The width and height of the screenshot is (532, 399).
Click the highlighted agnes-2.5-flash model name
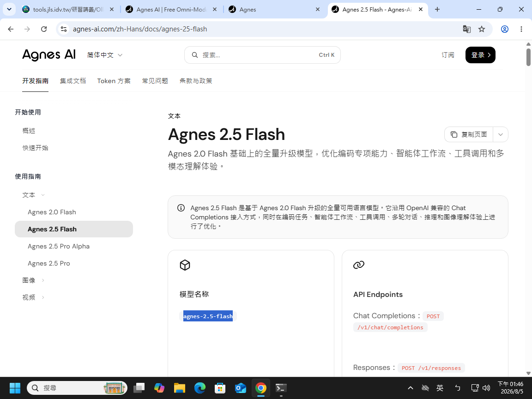click(x=208, y=316)
